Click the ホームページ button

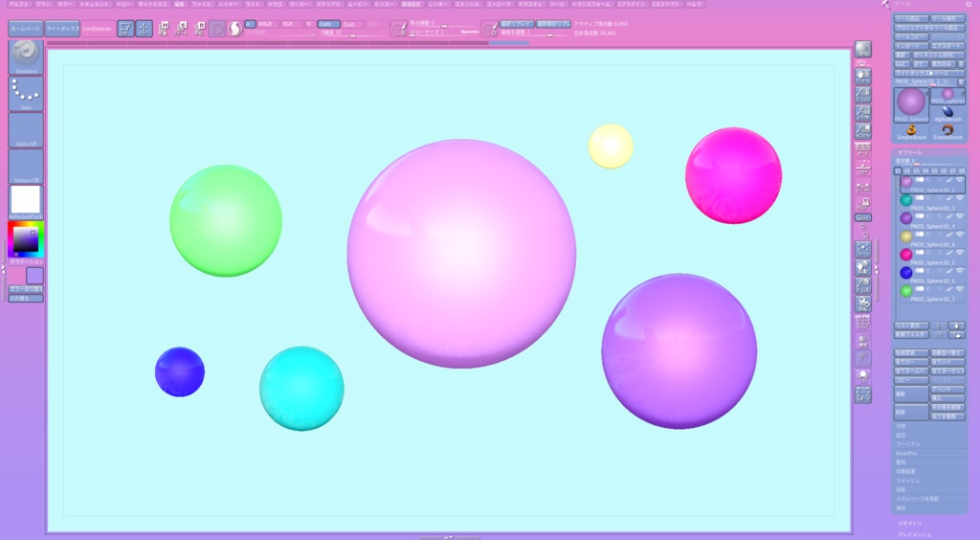[26, 29]
